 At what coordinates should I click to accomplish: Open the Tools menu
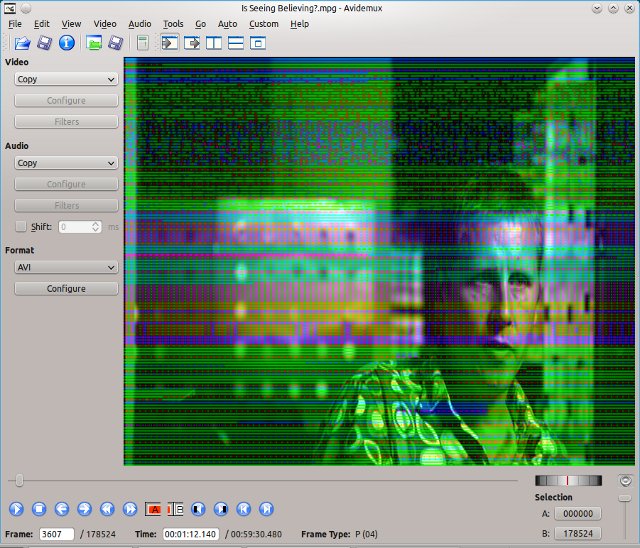[173, 23]
